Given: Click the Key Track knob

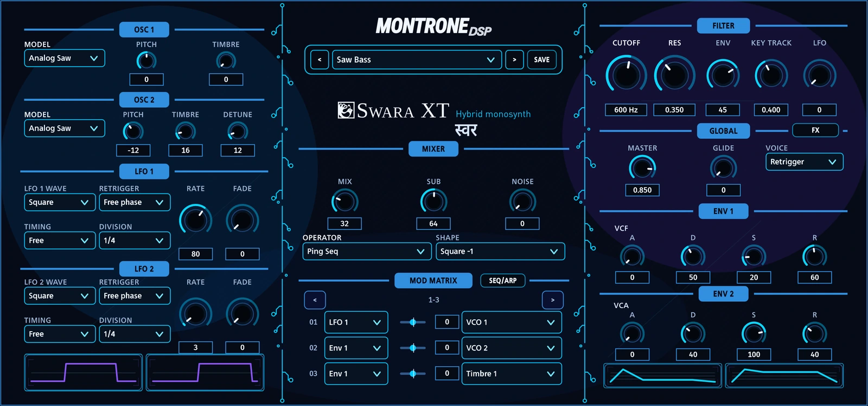Looking at the screenshot, I should [x=771, y=75].
